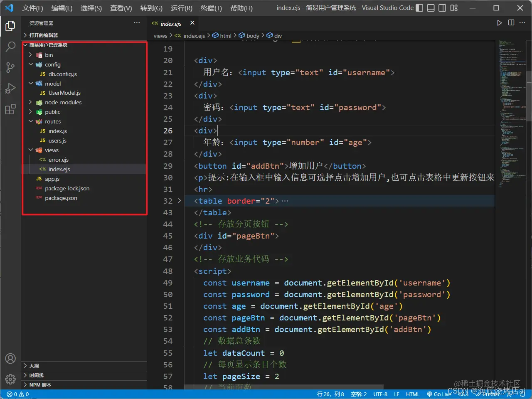This screenshot has width=532, height=399.
Task: Open the 文件(F) menu
Action: (x=32, y=7)
